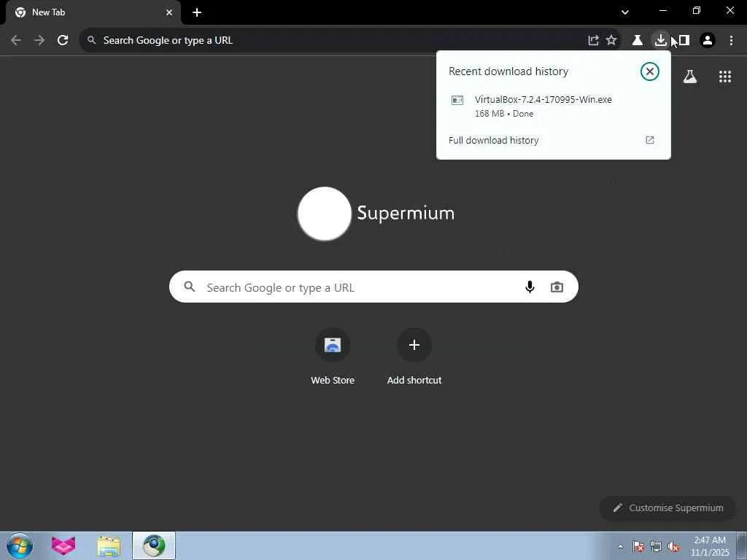The height and width of the screenshot is (560, 747).
Task: Restore down the browser window
Action: tap(697, 10)
